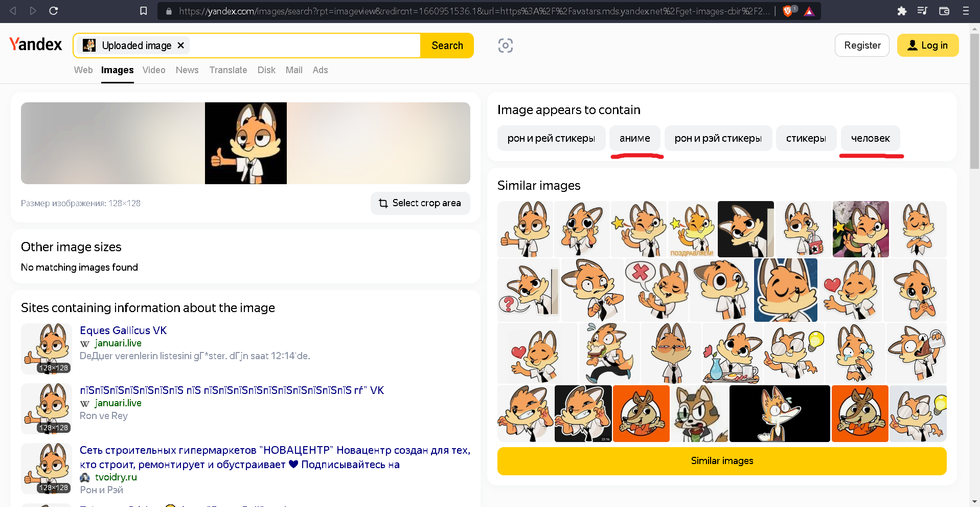Select the 'человек' tag
Viewport: 980px width, 507px height.
point(871,138)
